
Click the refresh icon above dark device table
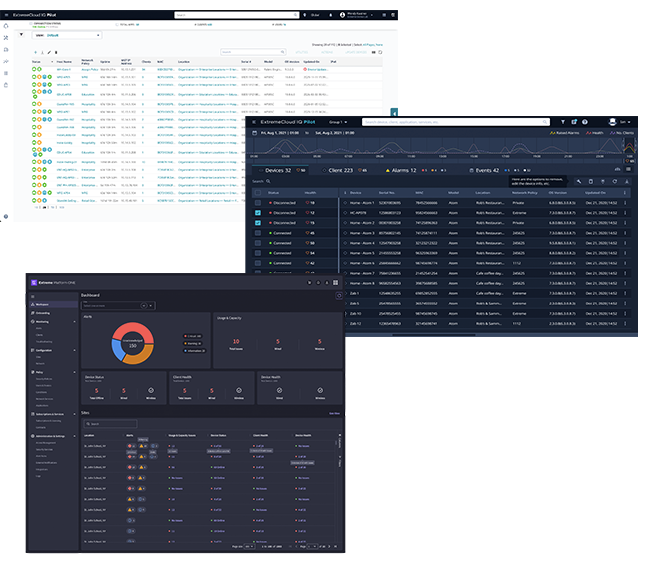pyautogui.click(x=615, y=181)
